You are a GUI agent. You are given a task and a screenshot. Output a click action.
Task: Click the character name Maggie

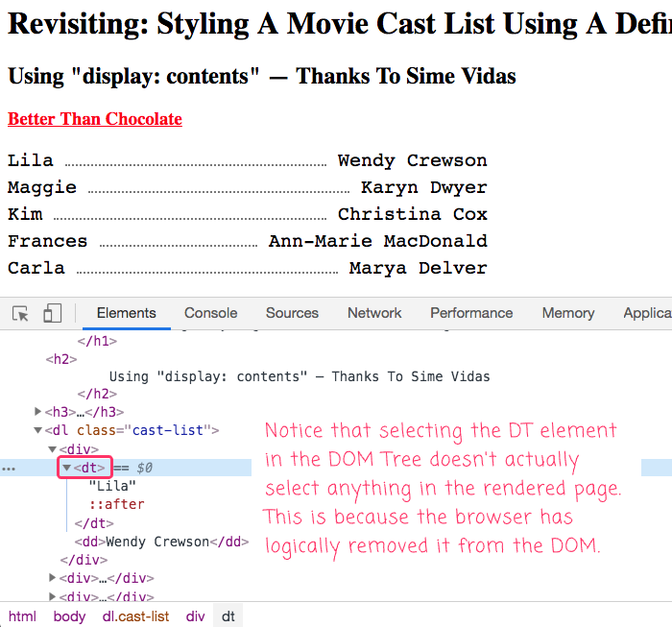[x=42, y=187]
